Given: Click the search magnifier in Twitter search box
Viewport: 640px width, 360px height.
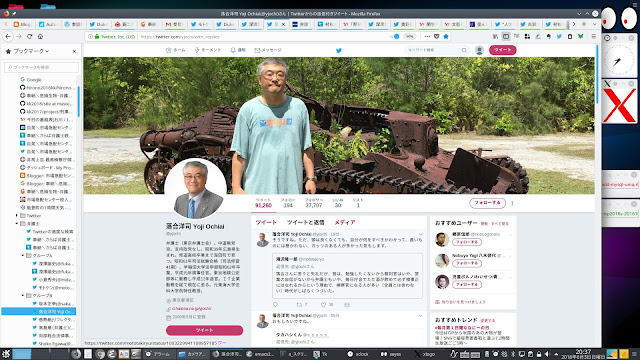Looking at the screenshot, I should [464, 50].
